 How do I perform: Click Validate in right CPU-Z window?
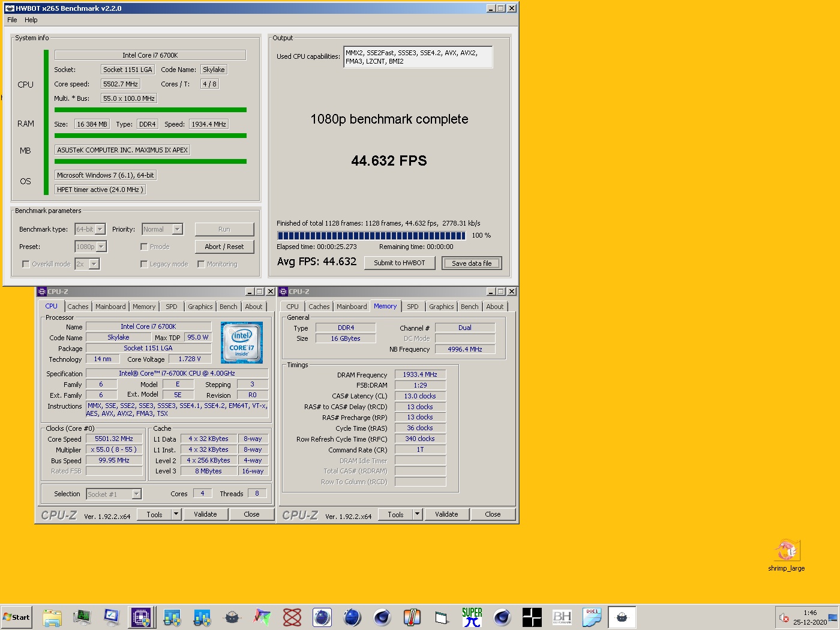point(446,514)
